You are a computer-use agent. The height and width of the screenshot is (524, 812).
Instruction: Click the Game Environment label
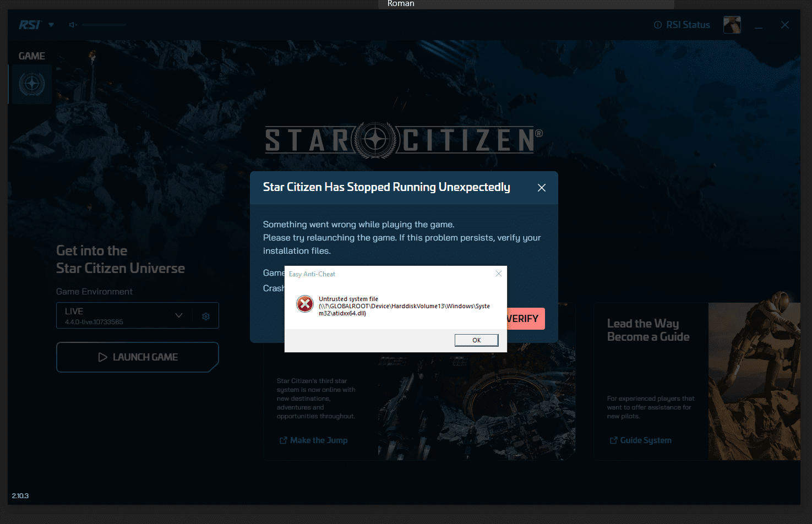click(x=94, y=292)
